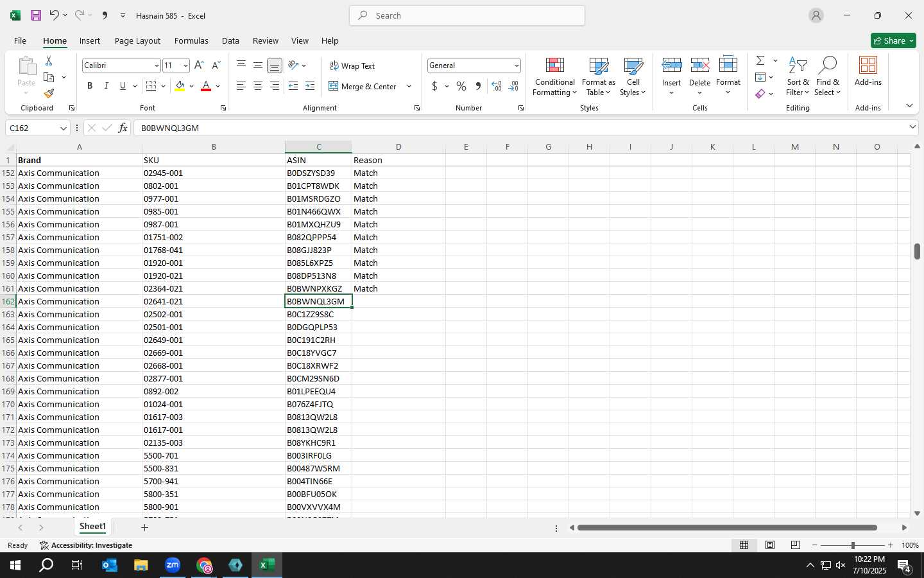Increase font size with the larger A icon
This screenshot has height=578, width=924.
point(199,66)
